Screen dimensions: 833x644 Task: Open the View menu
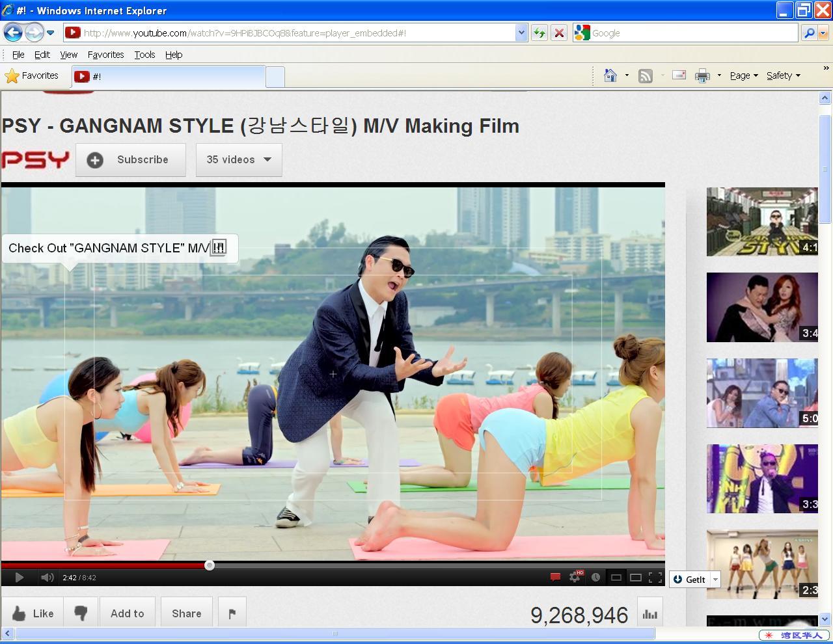pos(68,55)
